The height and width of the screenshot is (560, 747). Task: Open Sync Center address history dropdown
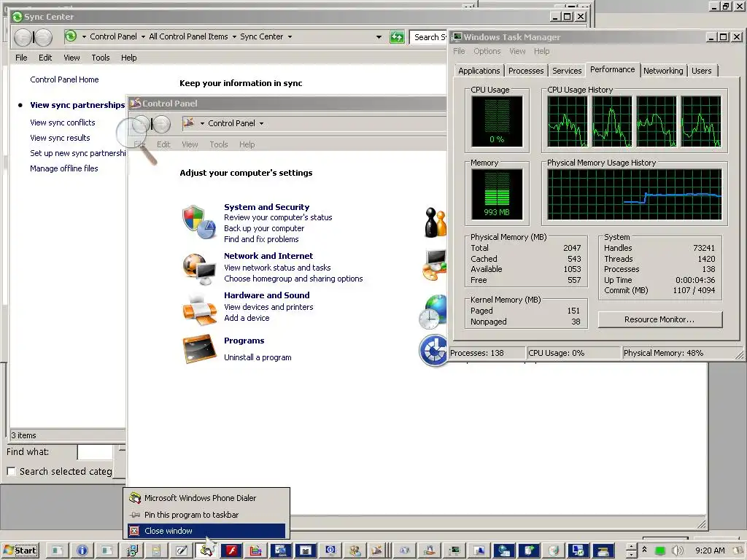379,36
